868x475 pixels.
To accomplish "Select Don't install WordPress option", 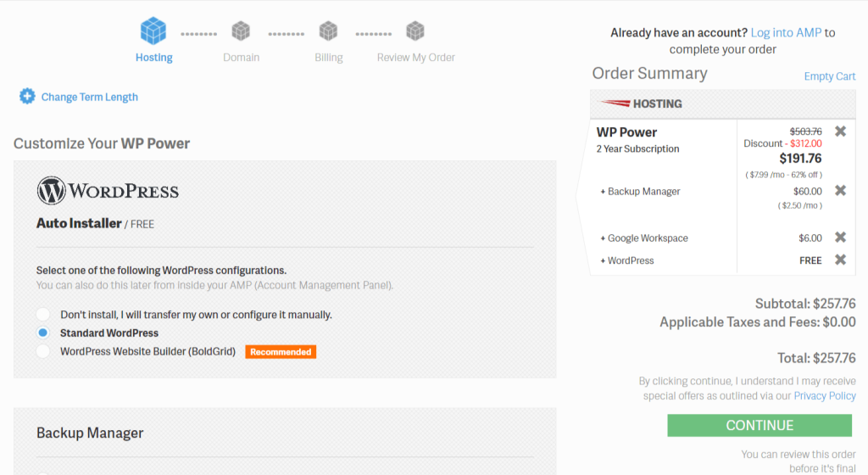I will click(42, 315).
